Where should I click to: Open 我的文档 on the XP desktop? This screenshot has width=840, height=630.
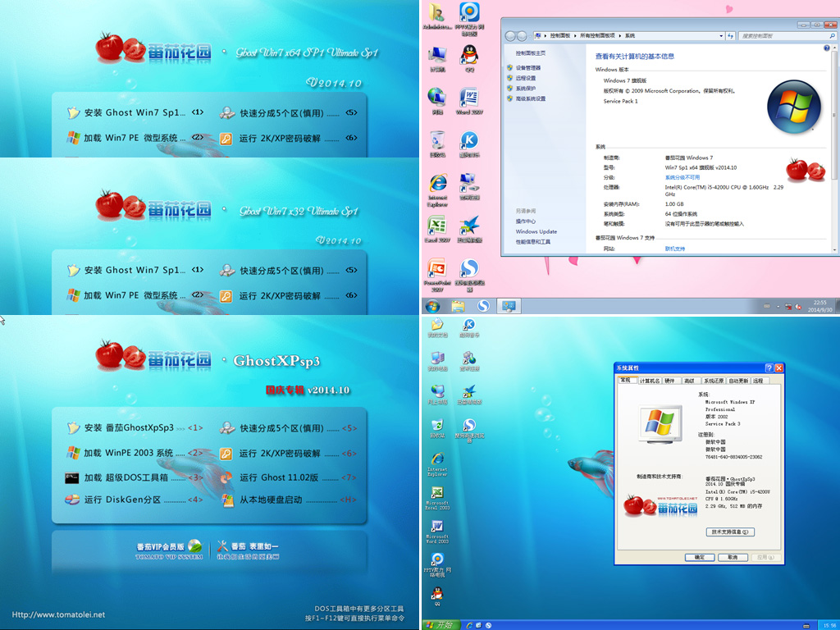coord(437,328)
